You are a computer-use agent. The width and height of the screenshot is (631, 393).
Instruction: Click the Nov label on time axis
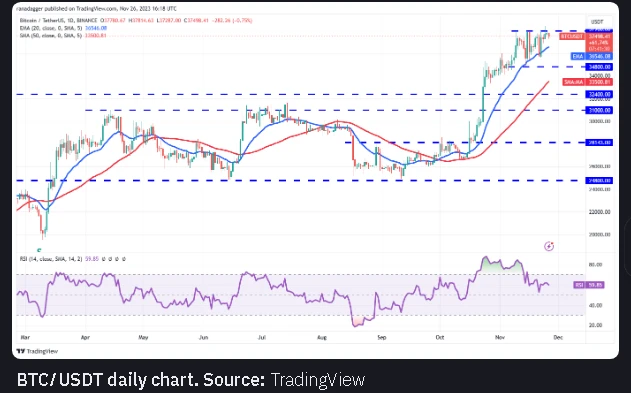(x=500, y=337)
